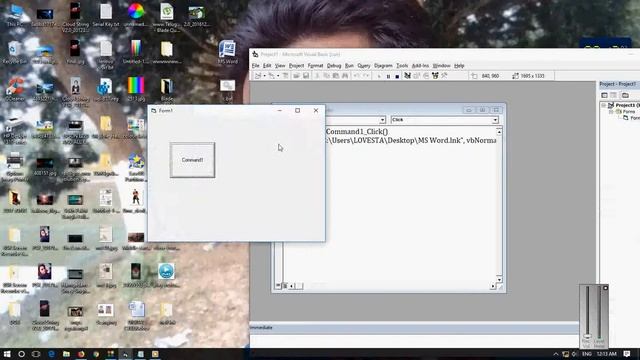Click the Object Browser toolbar icon

coord(435,76)
